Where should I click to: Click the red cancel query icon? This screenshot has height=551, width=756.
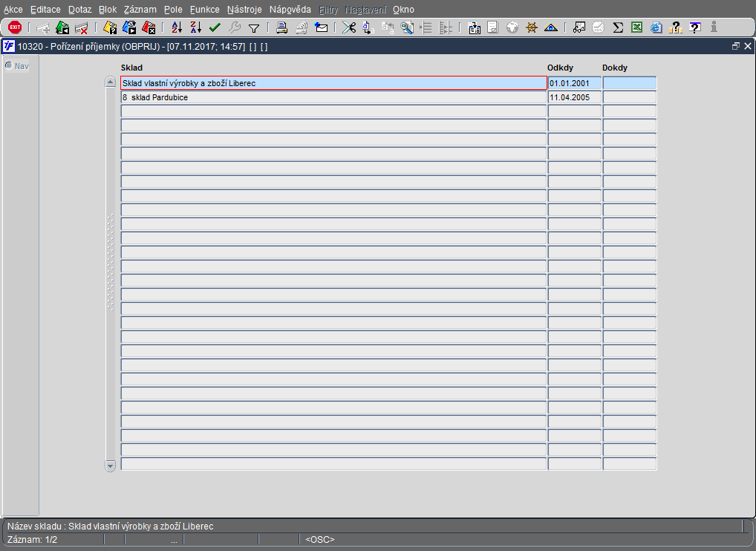point(149,28)
